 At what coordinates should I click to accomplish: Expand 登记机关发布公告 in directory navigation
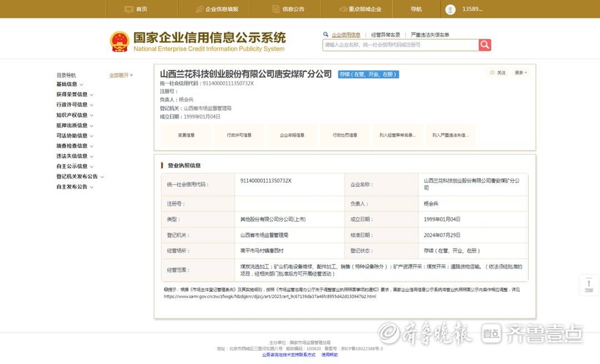click(81, 176)
